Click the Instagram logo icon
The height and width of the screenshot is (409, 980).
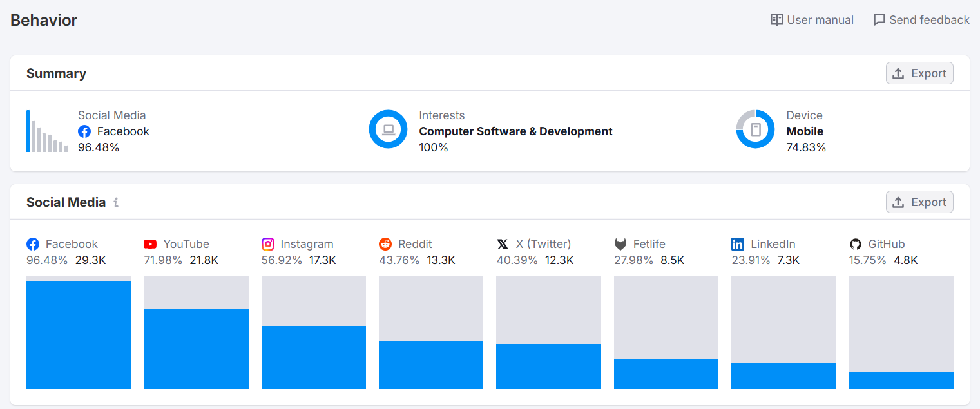tap(268, 244)
